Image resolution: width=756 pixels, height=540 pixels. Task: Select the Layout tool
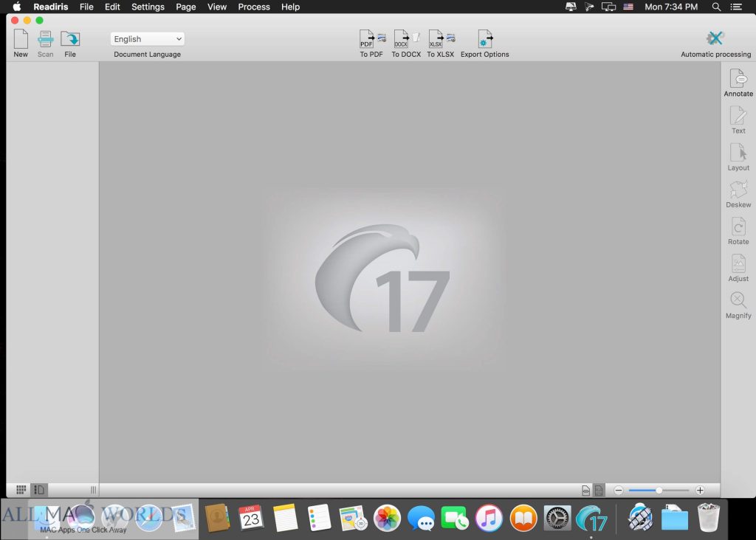tap(738, 157)
